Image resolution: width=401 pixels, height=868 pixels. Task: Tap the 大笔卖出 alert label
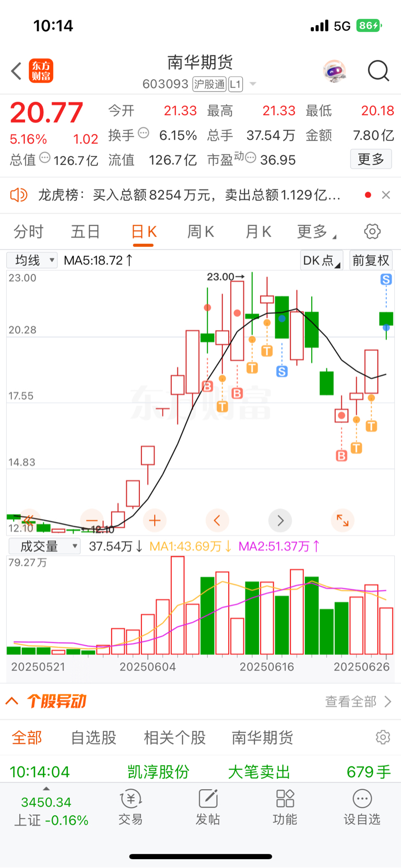pyautogui.click(x=259, y=772)
